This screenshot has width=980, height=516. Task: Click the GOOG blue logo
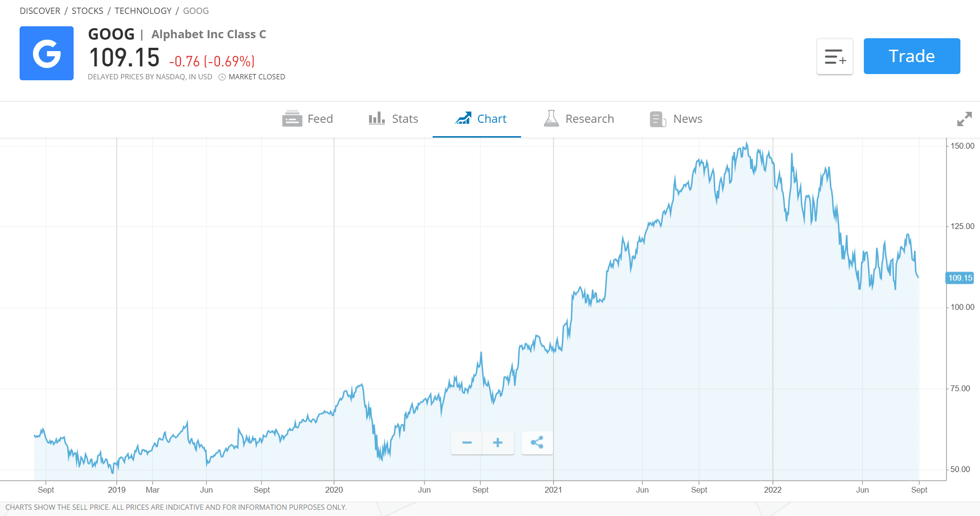pyautogui.click(x=46, y=53)
